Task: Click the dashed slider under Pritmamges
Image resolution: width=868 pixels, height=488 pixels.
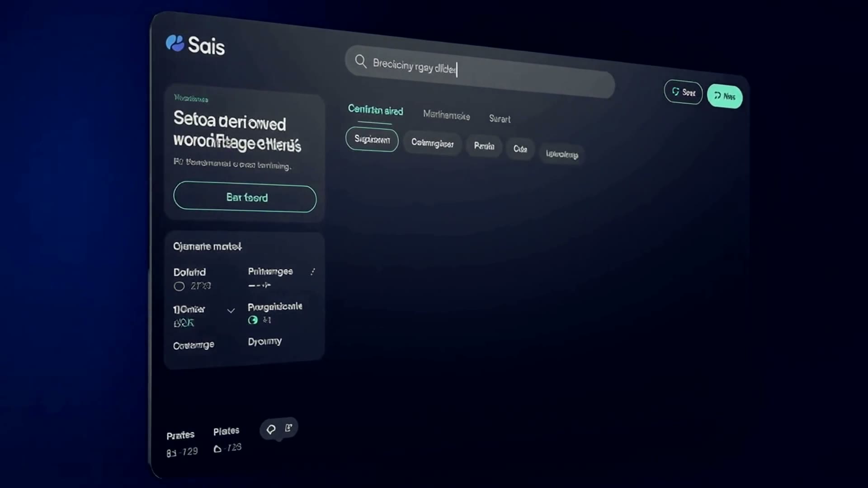Action: (259, 285)
